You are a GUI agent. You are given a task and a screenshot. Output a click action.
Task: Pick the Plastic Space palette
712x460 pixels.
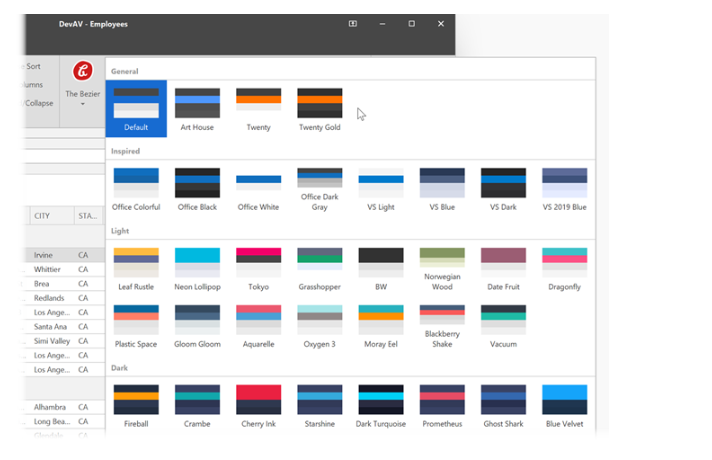[136, 326]
